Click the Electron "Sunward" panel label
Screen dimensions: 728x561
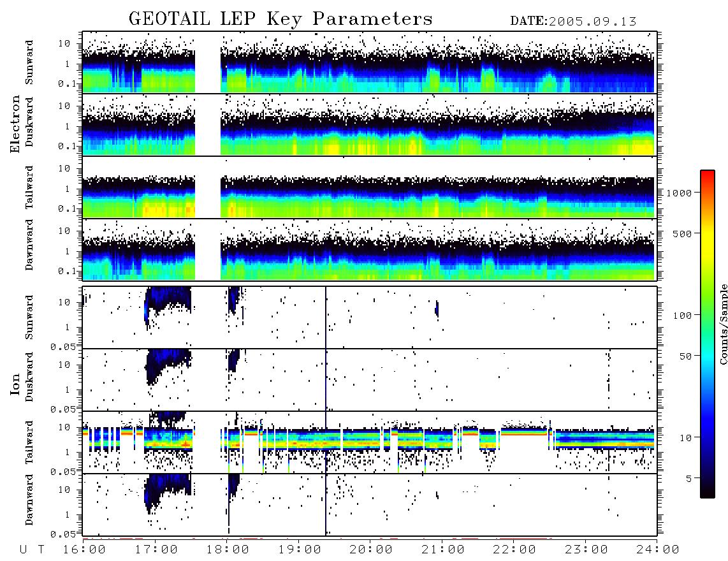coord(29,62)
